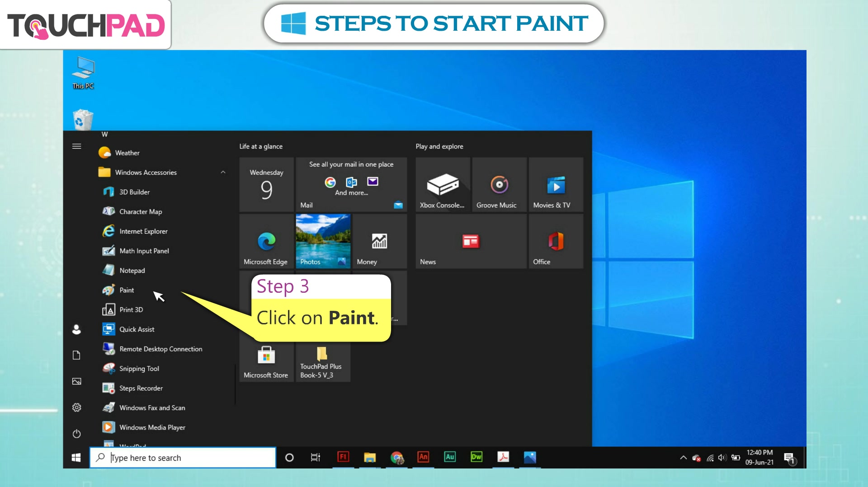Open Adobe Dreamweaver from the taskbar
The width and height of the screenshot is (868, 487).
476,457
